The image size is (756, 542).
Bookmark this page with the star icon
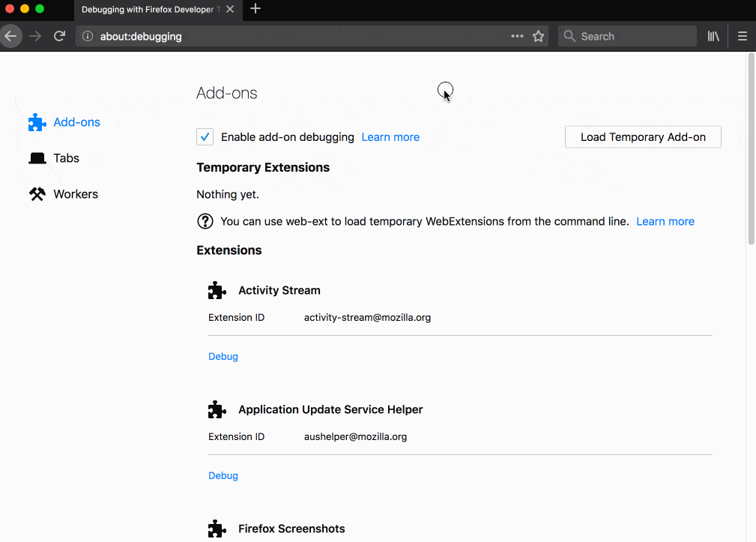click(538, 36)
